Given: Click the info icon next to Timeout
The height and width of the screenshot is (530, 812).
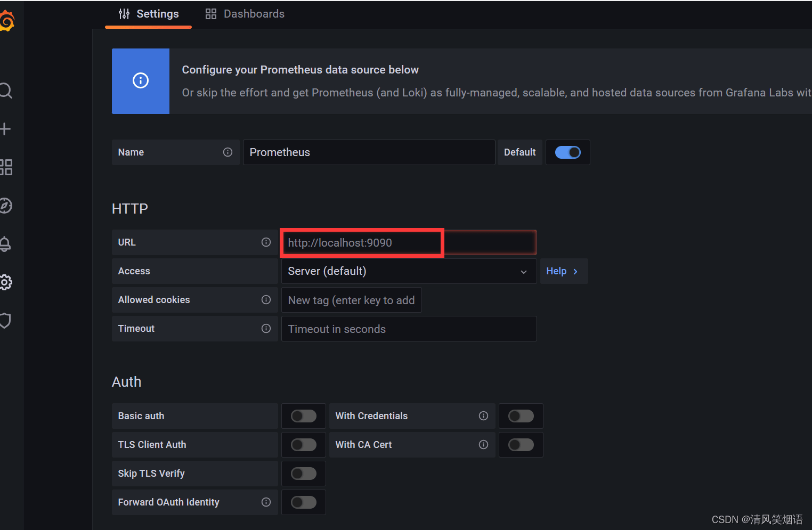Looking at the screenshot, I should 266,329.
